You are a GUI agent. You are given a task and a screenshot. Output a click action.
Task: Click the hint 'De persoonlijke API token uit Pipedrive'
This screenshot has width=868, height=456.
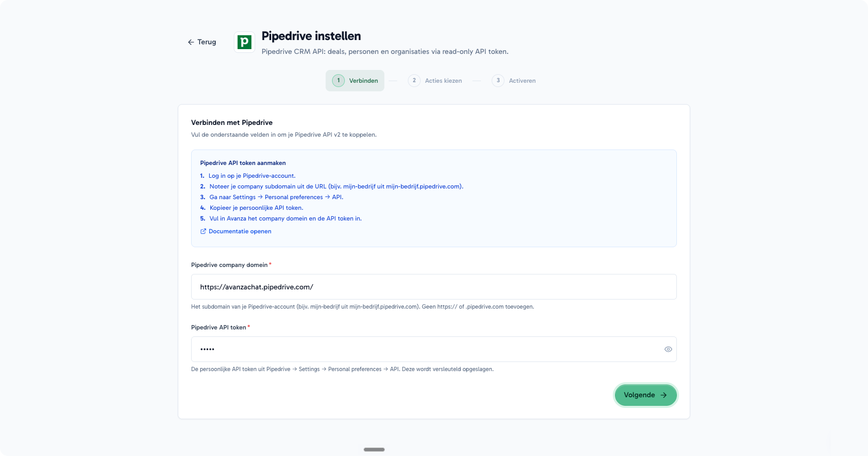[x=342, y=369]
